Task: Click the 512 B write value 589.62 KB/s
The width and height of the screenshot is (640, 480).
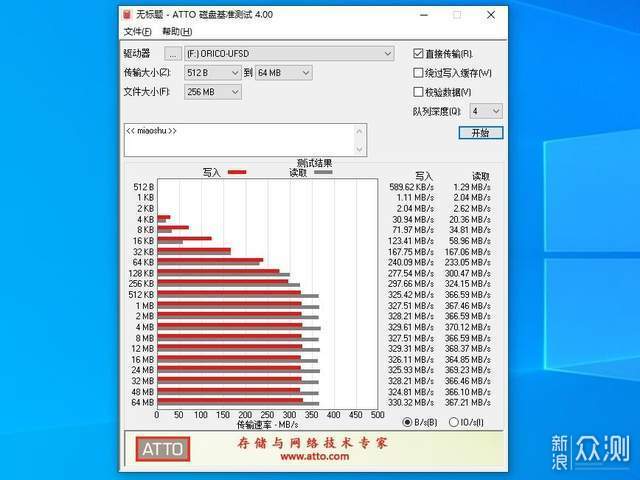Action: 411,187
